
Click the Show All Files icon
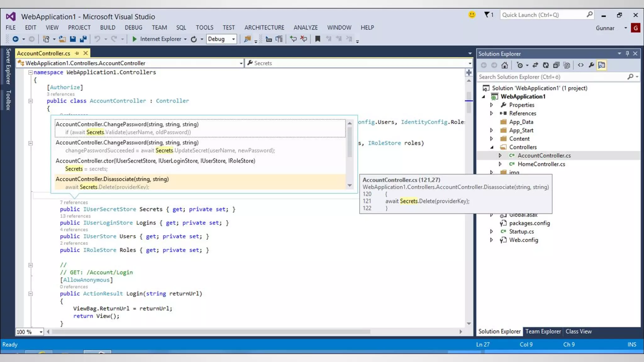point(567,65)
